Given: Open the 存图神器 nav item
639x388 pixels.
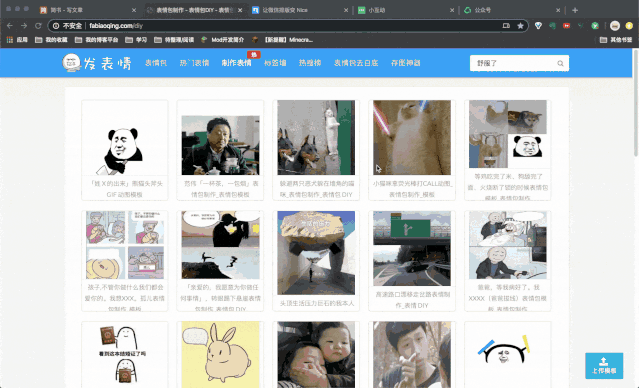Looking at the screenshot, I should pyautogui.click(x=405, y=63).
